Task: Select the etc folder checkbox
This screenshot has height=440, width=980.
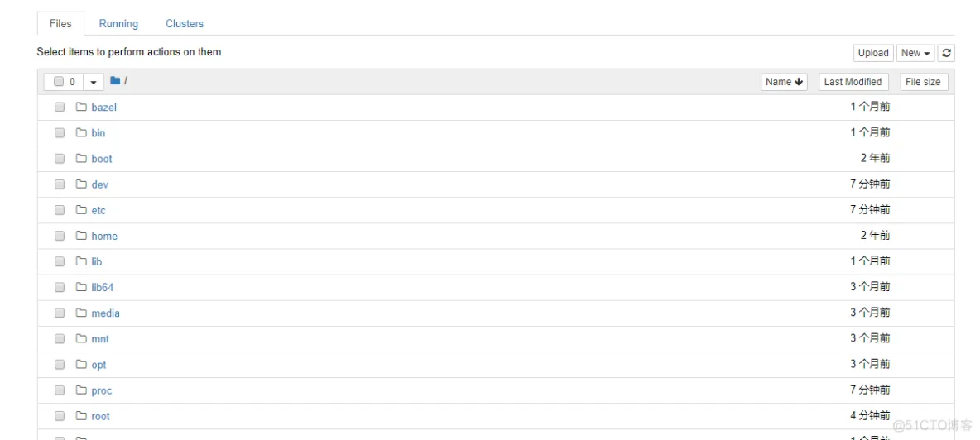Action: tap(60, 210)
